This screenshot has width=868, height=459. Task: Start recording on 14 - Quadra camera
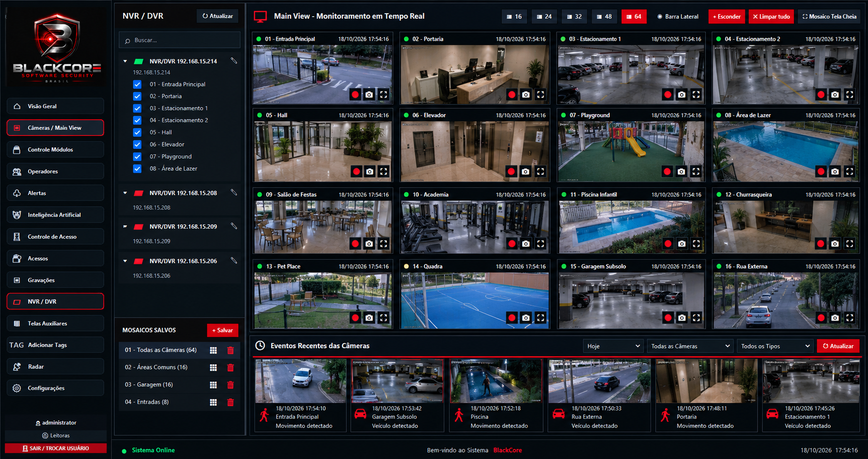click(x=512, y=318)
